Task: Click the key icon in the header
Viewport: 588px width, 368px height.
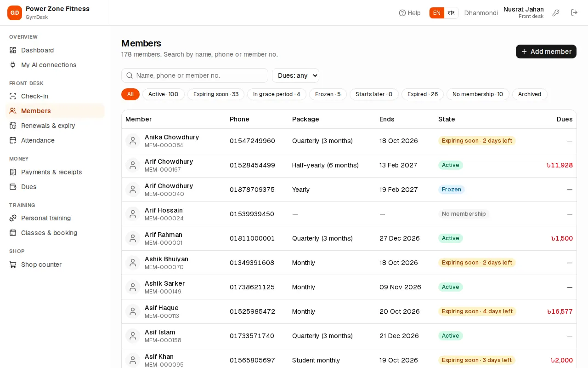Action: pyautogui.click(x=556, y=13)
